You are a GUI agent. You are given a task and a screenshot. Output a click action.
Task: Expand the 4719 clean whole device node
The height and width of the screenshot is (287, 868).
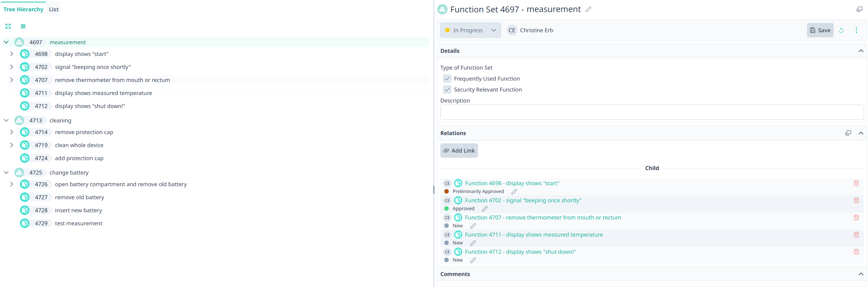click(12, 145)
